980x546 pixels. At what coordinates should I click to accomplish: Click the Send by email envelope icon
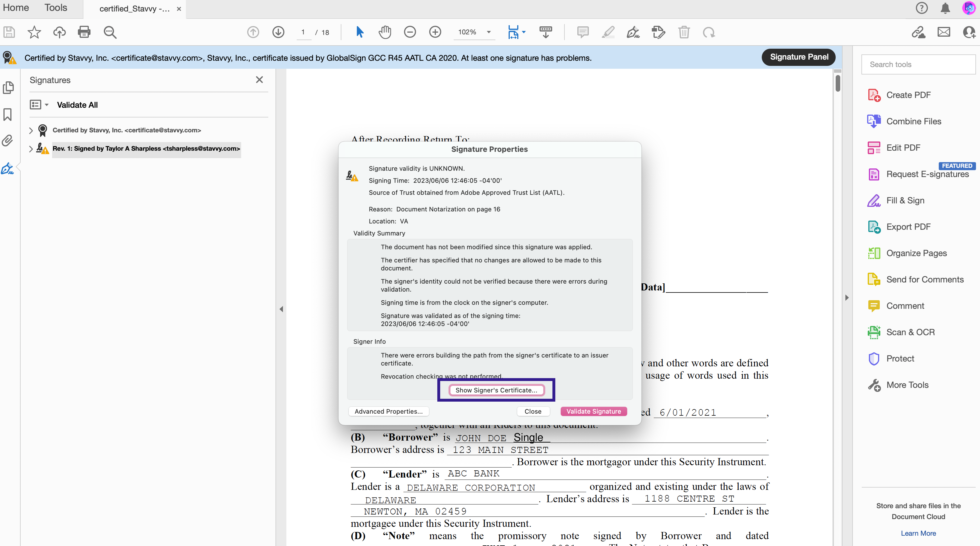pyautogui.click(x=943, y=32)
